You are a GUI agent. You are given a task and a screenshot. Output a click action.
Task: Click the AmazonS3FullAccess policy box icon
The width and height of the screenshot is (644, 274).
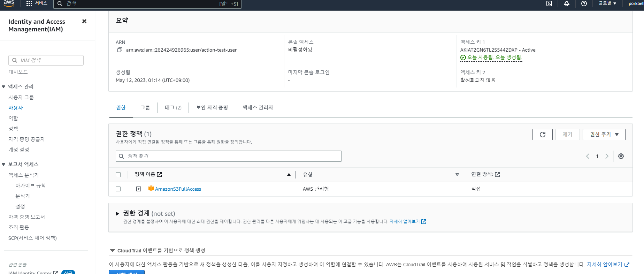151,188
